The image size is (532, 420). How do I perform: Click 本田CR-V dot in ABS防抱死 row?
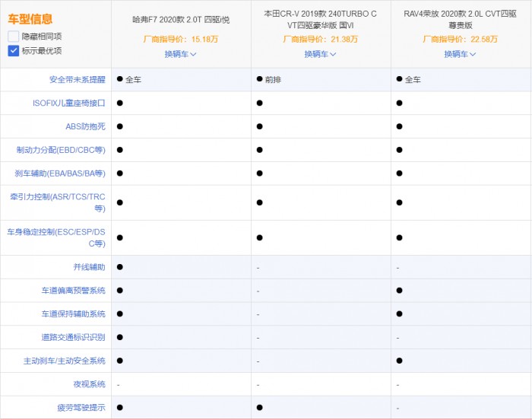pos(260,126)
